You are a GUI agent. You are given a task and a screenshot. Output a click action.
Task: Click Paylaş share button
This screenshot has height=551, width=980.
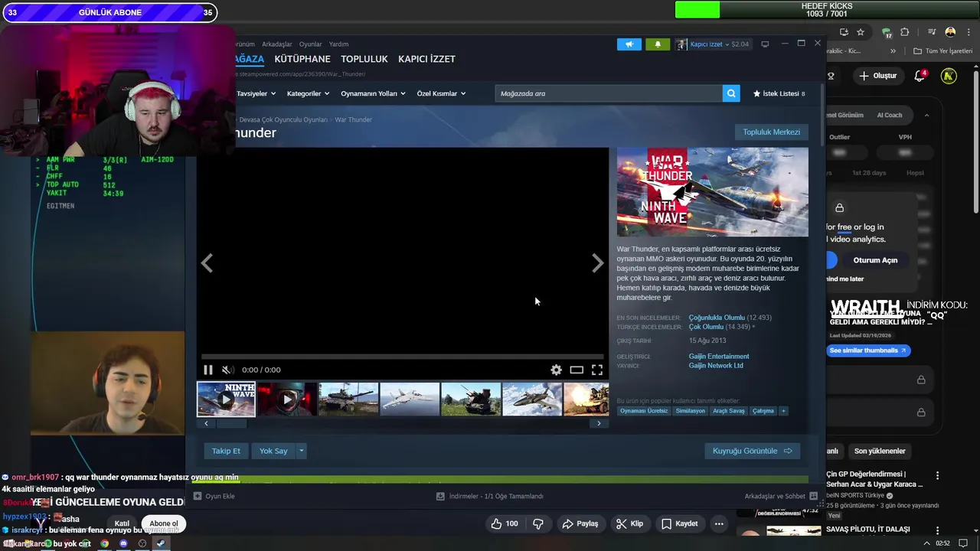pos(580,523)
